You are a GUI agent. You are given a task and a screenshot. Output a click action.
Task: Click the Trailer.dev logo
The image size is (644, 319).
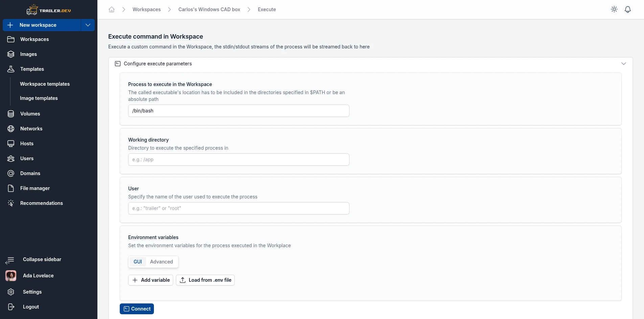(49, 10)
